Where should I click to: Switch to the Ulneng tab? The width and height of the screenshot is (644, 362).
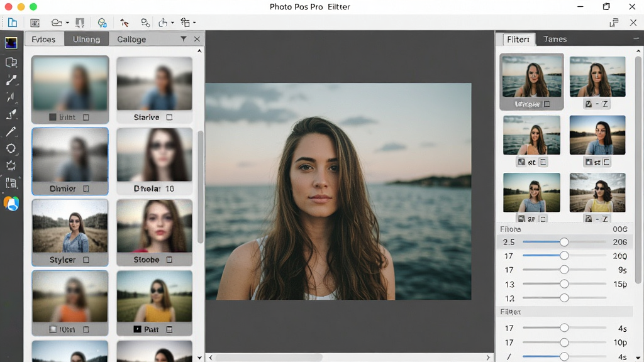click(x=86, y=40)
